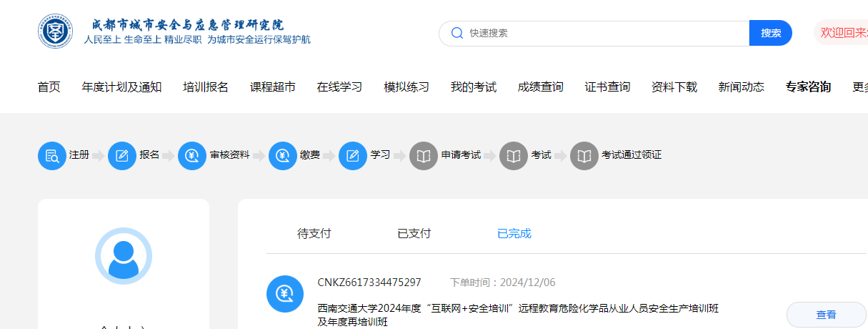Viewport: 868px width, 329px height.
Task: Open the 在线学习 menu item
Action: point(339,87)
